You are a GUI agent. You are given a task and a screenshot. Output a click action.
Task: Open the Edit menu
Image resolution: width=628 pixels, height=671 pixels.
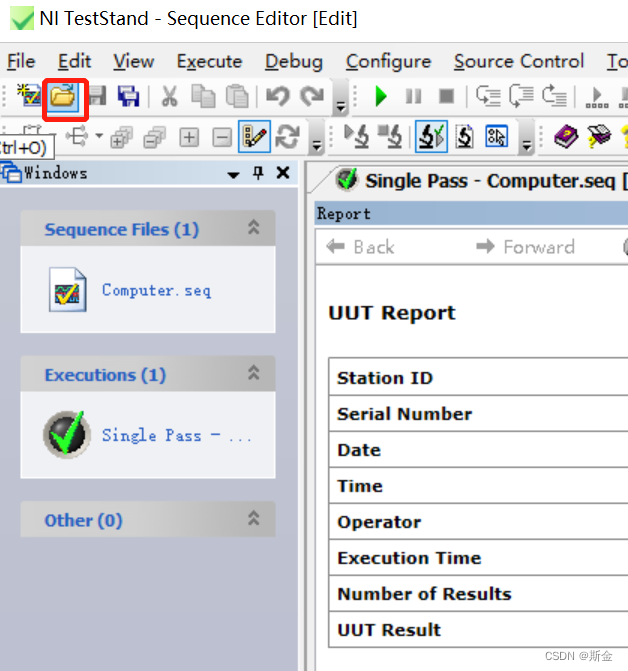[74, 61]
